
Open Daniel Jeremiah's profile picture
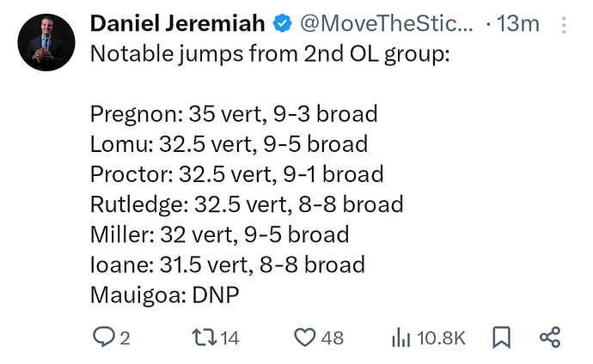coord(46,42)
